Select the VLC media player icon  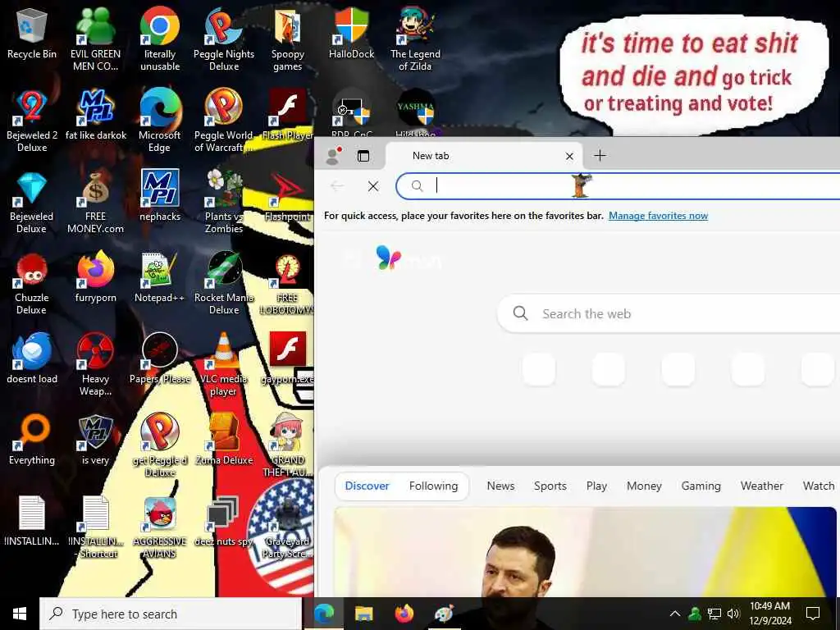tap(224, 365)
